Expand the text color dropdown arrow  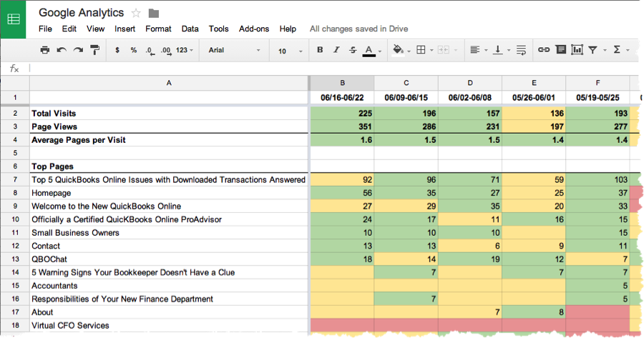(380, 51)
